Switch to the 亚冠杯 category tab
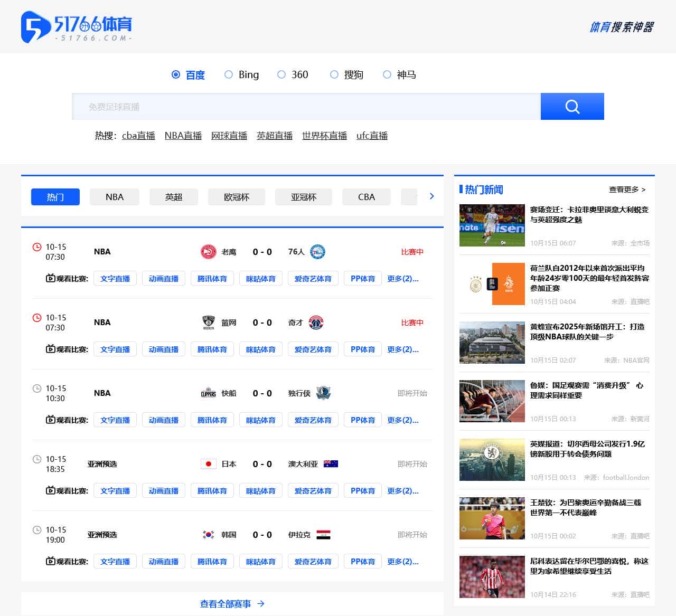Viewport: 676px width, 616px height. click(x=304, y=197)
